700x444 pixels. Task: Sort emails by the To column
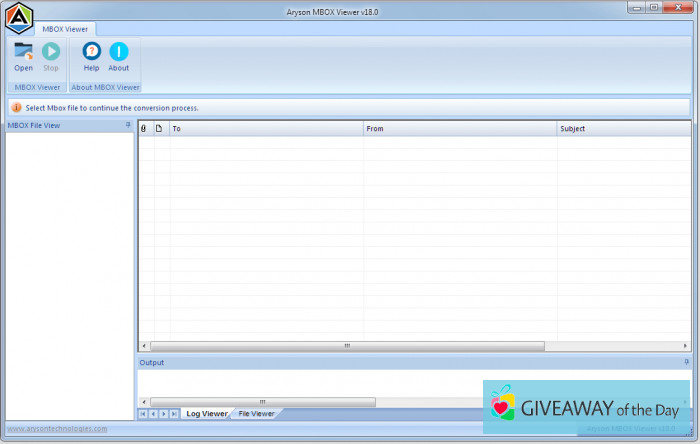click(265, 129)
